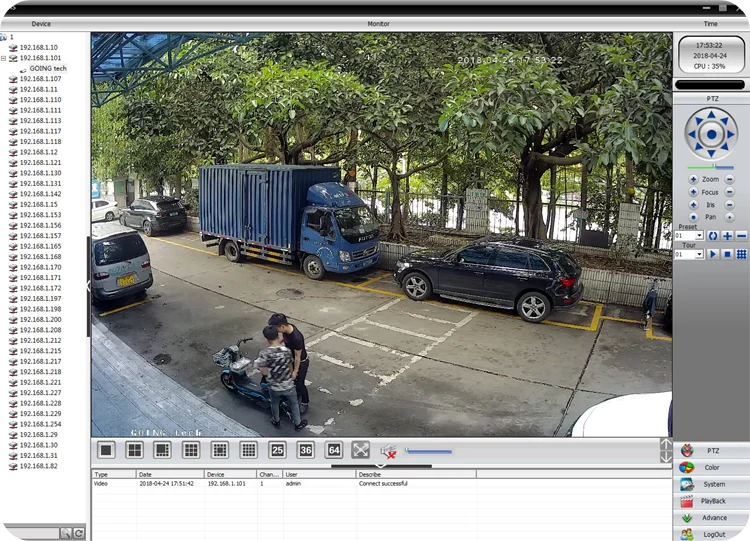750x541 pixels.
Task: Close iris with Iris minus button
Action: tap(729, 205)
